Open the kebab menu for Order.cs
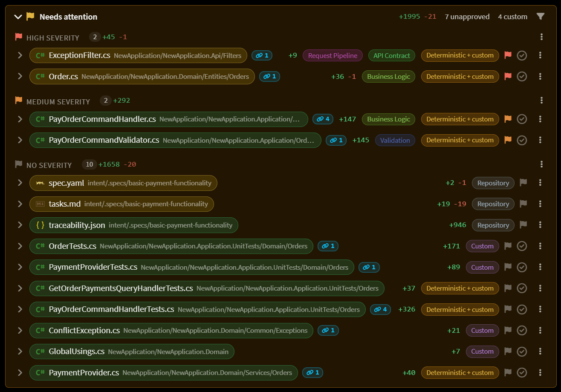The image size is (561, 392). click(540, 76)
